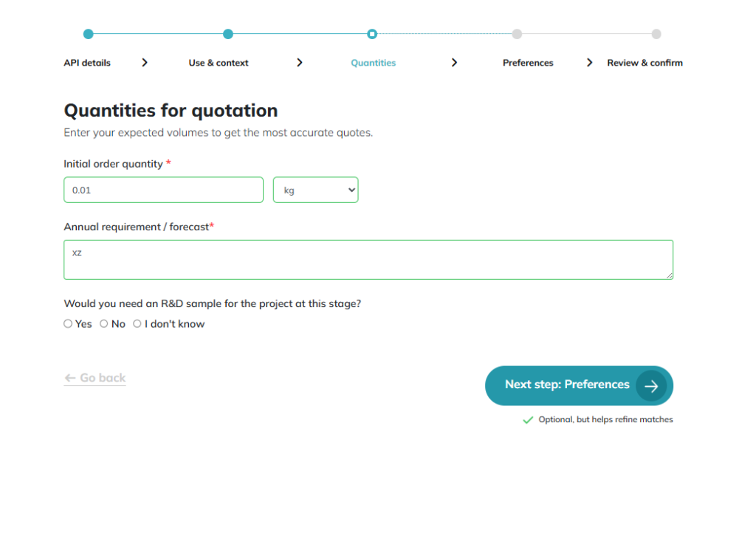Image resolution: width=756 pixels, height=544 pixels.
Task: Click the Review & confirm progress dot
Action: coord(656,34)
